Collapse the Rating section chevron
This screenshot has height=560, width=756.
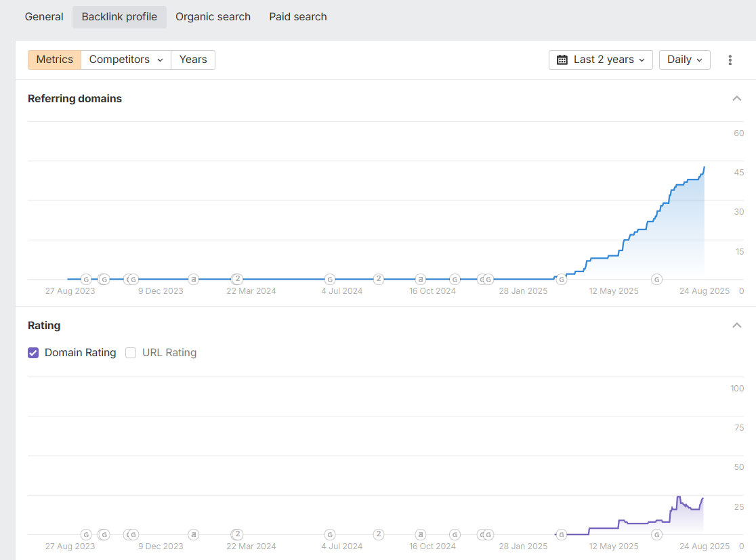click(x=737, y=326)
